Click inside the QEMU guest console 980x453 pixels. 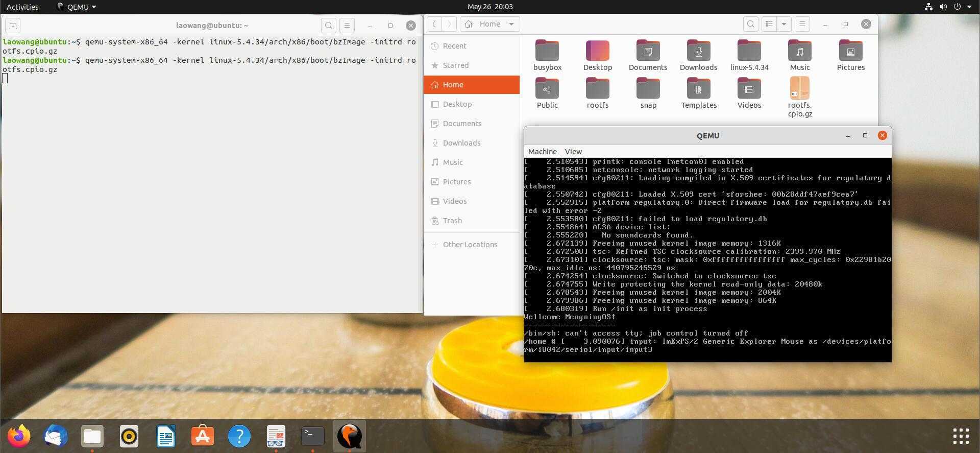[707, 259]
